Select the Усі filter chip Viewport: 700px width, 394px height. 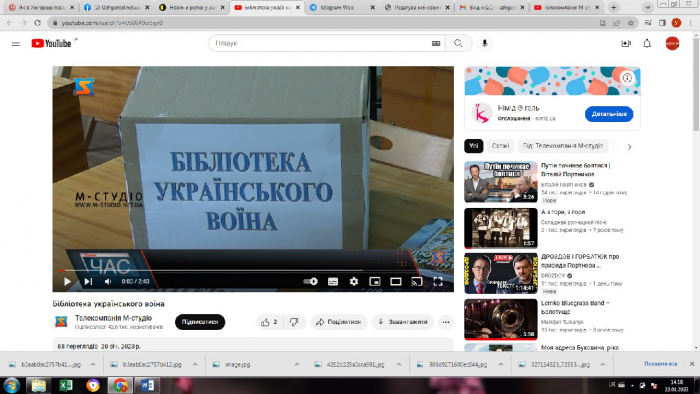[474, 146]
